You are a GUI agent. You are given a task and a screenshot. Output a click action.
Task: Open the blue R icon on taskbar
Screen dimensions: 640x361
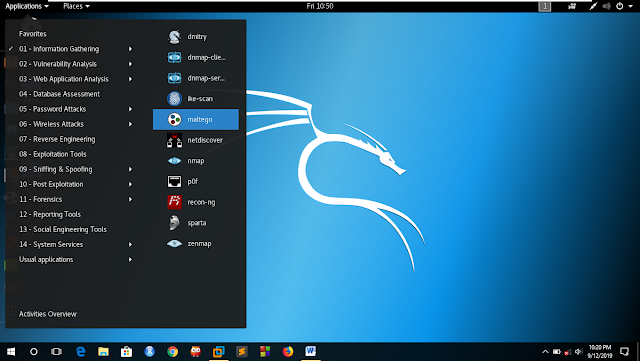tap(149, 352)
